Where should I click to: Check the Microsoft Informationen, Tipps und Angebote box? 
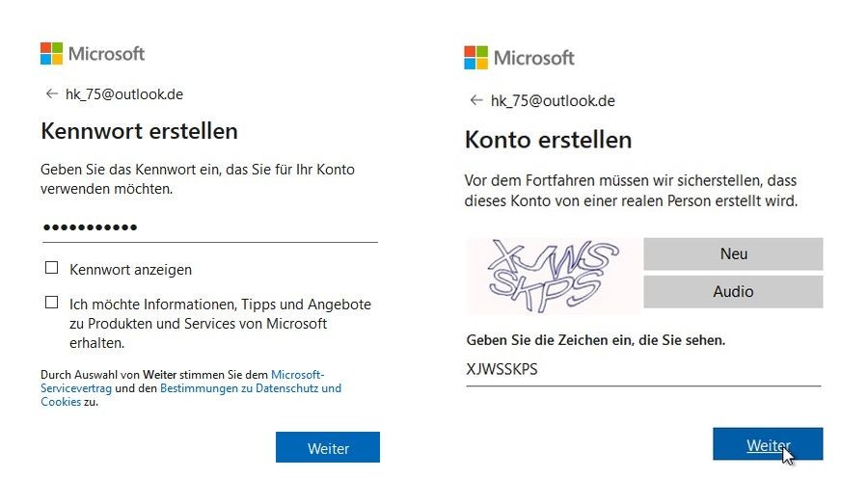tap(51, 302)
